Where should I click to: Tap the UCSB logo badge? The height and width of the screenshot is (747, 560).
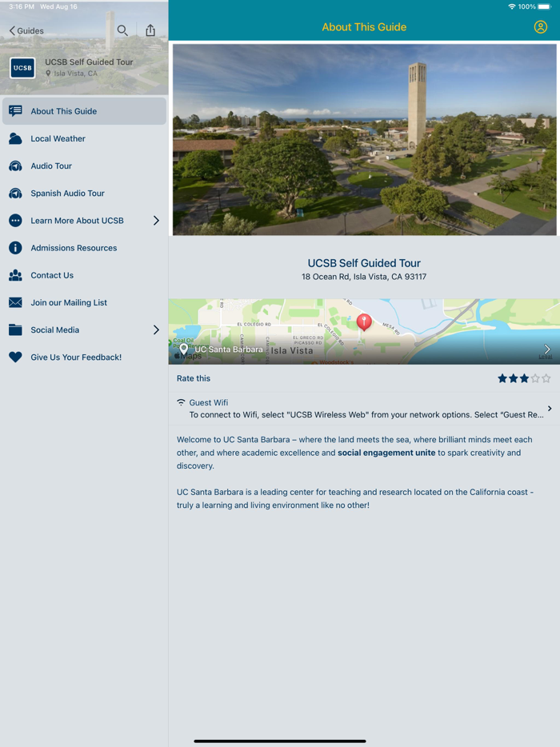click(22, 68)
